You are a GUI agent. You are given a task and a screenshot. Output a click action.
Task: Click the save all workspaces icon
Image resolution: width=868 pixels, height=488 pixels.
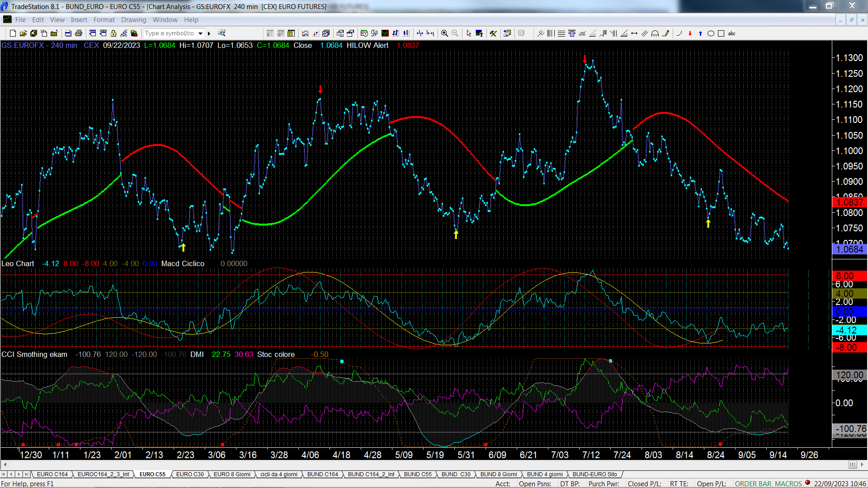(x=33, y=33)
